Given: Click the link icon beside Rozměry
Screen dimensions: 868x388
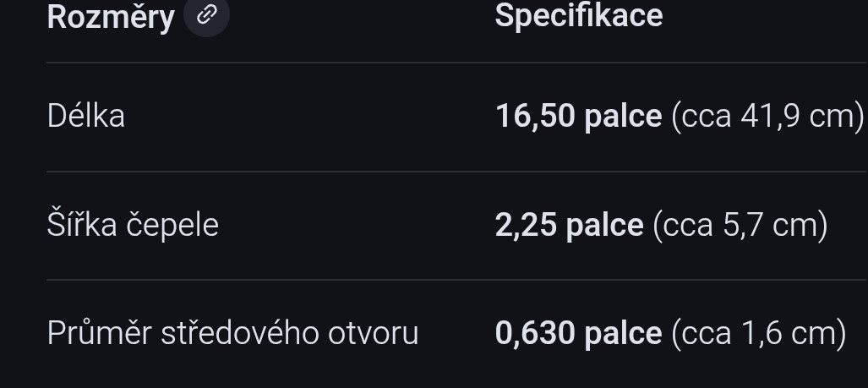Looking at the screenshot, I should pyautogui.click(x=206, y=15).
